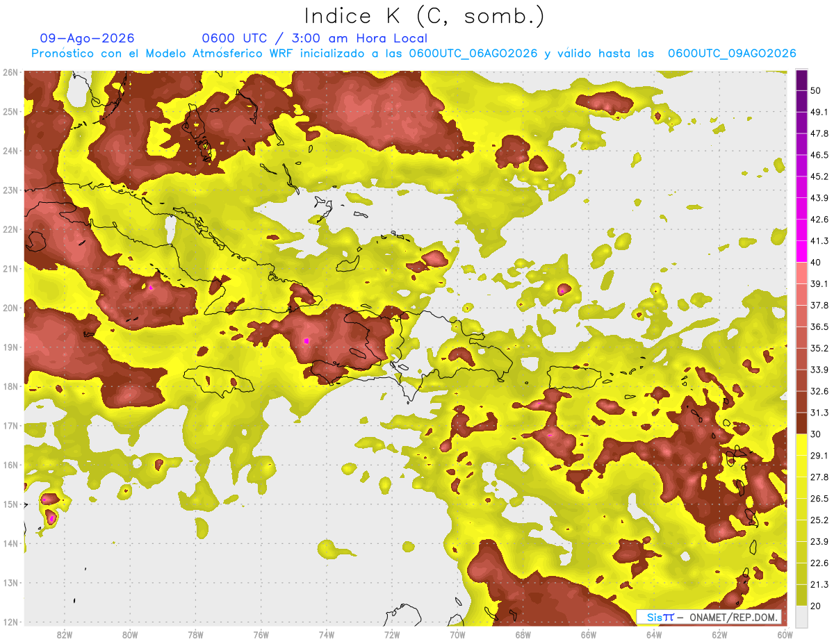Click the colorbar value "43.9"
The image size is (834, 644).
[x=819, y=198]
